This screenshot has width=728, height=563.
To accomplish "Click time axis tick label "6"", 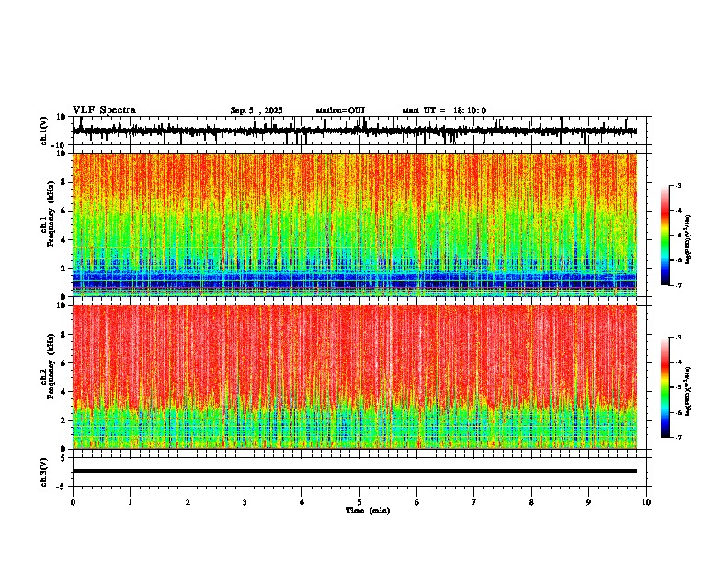I will click(417, 502).
